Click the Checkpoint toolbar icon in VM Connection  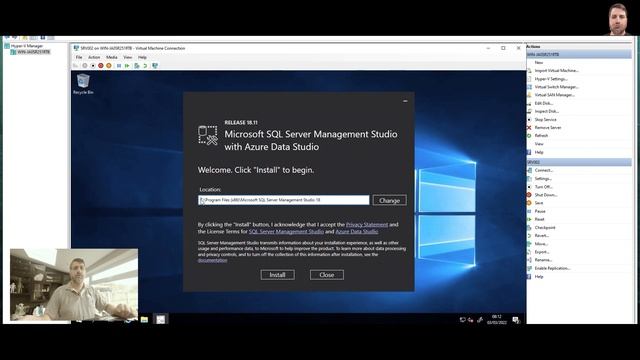(137, 65)
